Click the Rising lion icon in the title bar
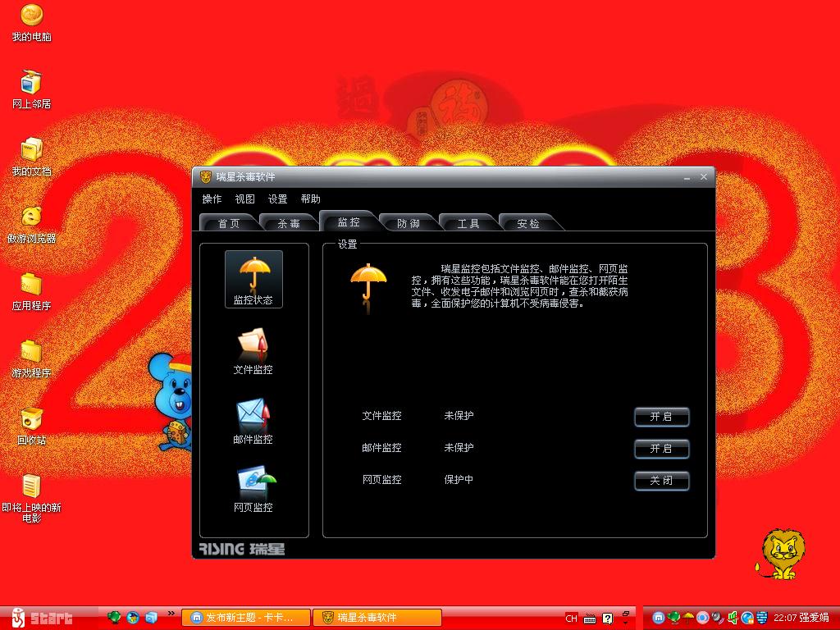840x630 pixels. coord(206,177)
